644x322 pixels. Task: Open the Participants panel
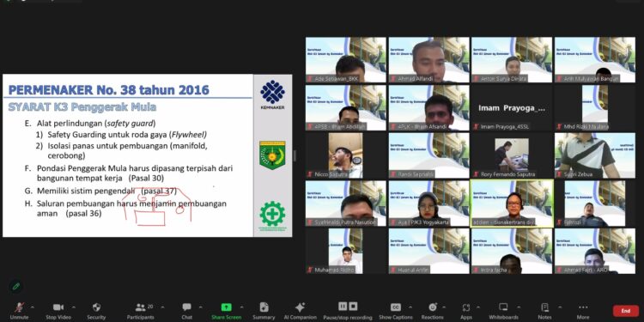pyautogui.click(x=141, y=311)
